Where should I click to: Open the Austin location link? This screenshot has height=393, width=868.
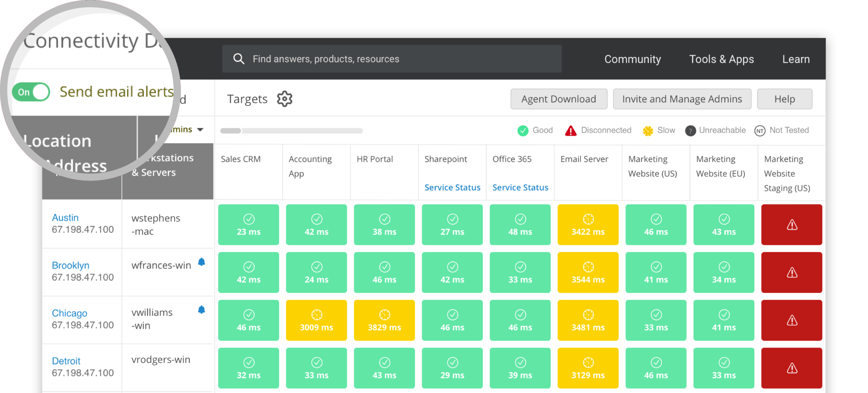tap(65, 218)
